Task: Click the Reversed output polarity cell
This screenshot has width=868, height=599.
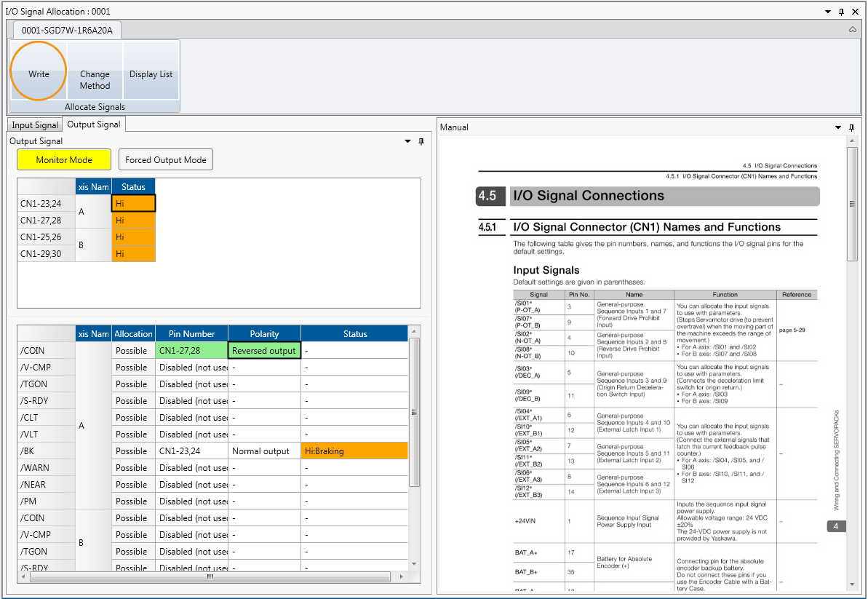Action: [x=264, y=351]
